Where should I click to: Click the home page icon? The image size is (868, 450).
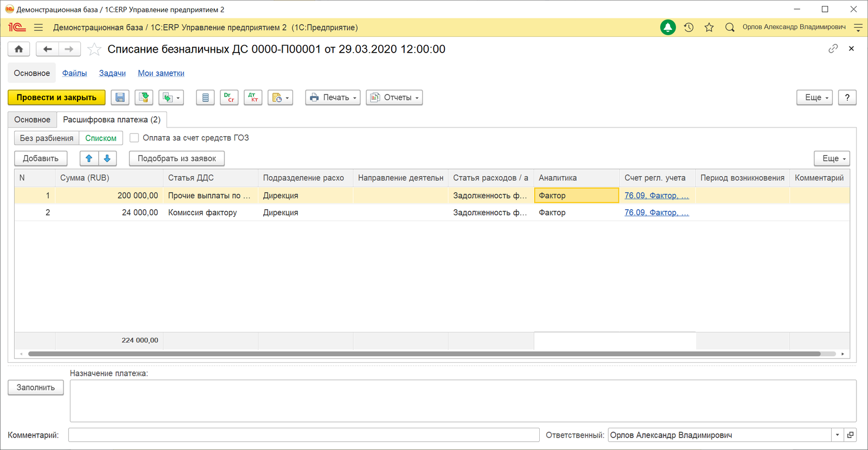[x=19, y=49]
